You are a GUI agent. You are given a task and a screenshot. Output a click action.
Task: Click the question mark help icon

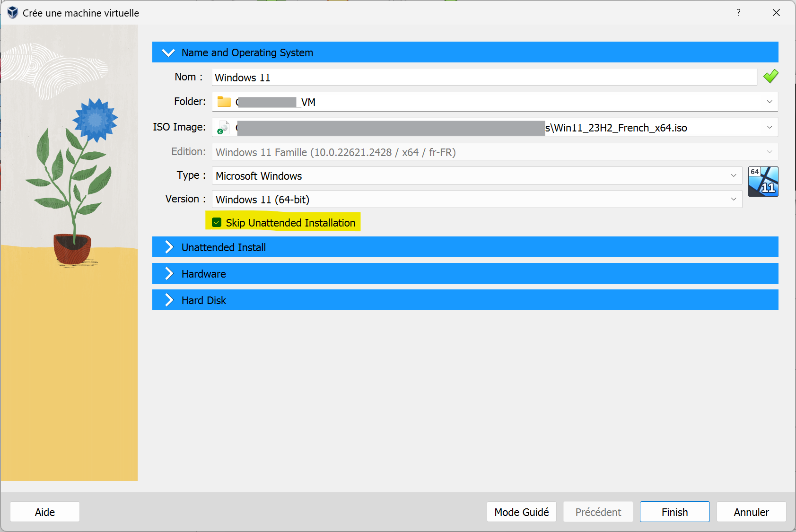738,13
